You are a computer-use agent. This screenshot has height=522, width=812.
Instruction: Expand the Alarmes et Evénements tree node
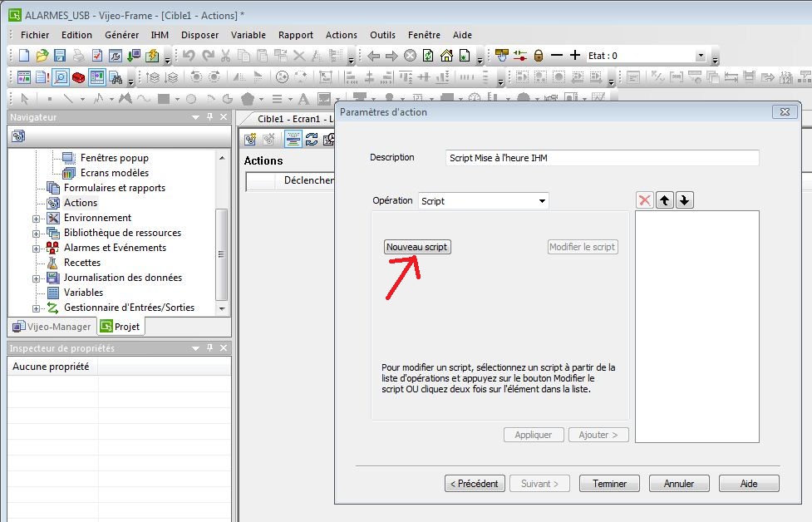37,249
